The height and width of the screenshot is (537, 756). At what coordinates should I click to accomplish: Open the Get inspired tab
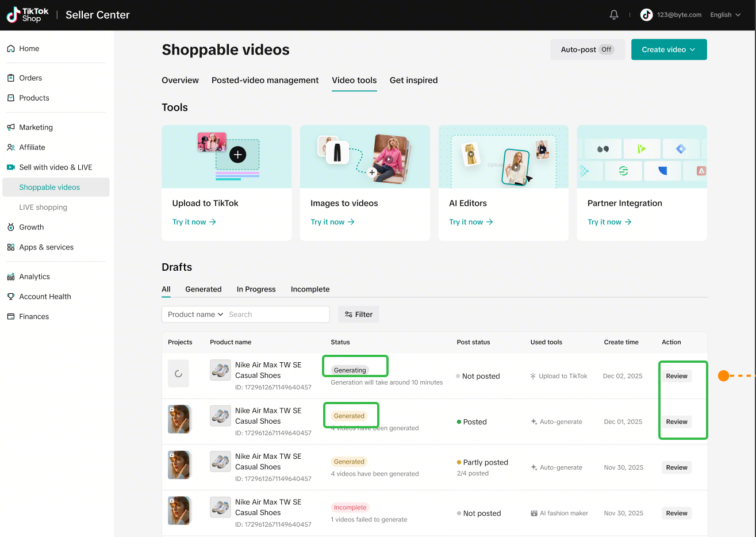point(413,80)
